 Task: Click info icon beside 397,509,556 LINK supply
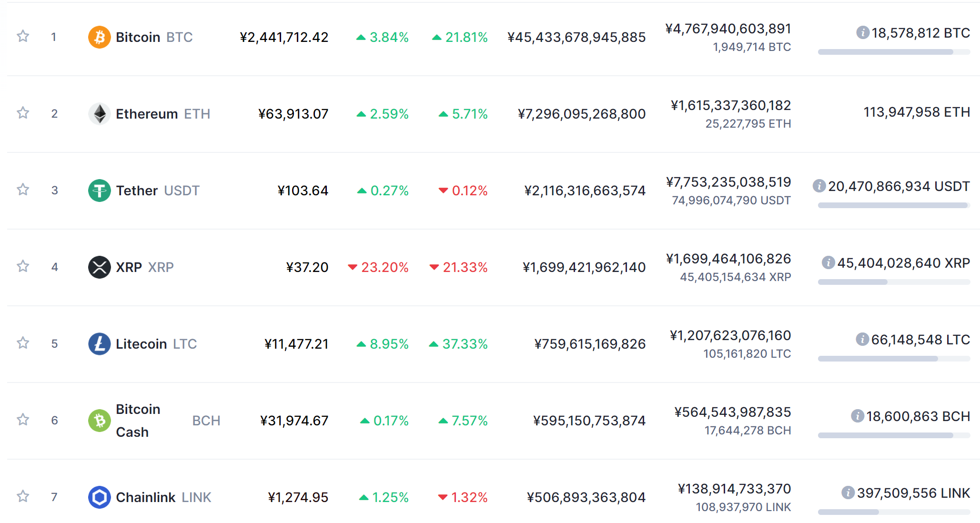[848, 493]
